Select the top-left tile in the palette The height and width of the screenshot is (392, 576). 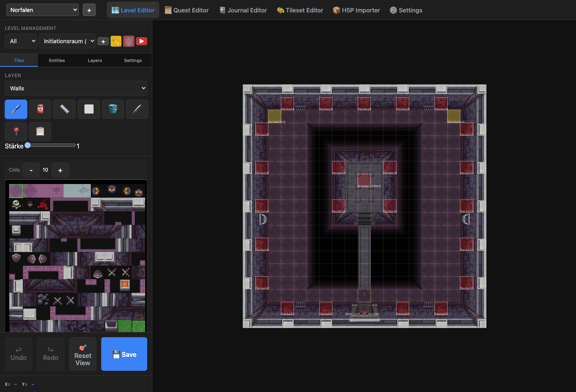tap(16, 191)
